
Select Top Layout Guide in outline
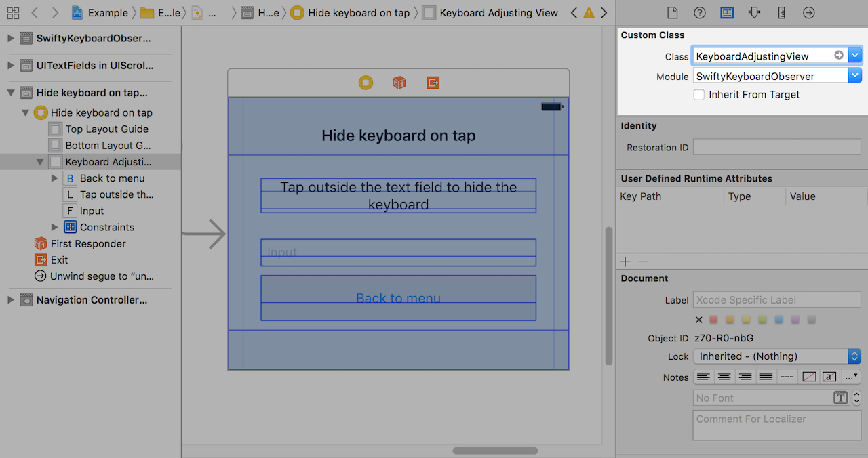[x=98, y=129]
